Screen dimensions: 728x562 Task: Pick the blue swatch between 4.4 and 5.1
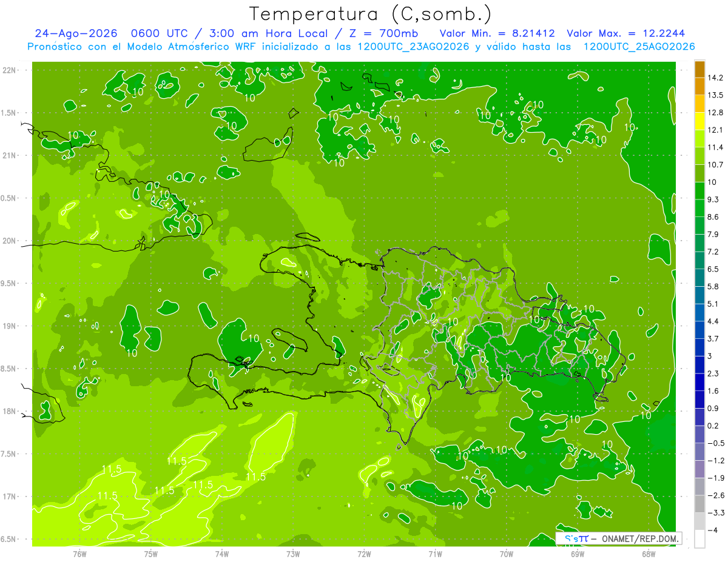pyautogui.click(x=699, y=313)
